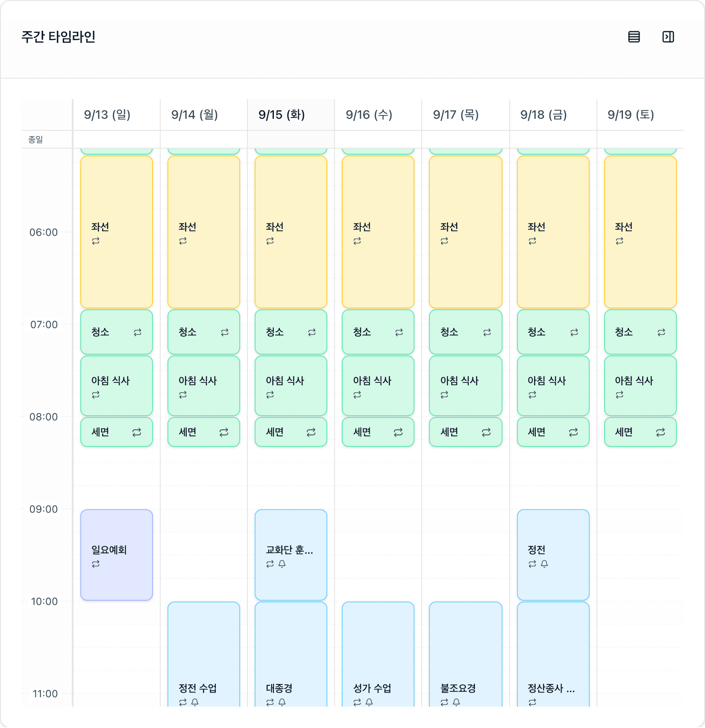
Task: Click bell icon on 불조요경 event
Action: (456, 702)
